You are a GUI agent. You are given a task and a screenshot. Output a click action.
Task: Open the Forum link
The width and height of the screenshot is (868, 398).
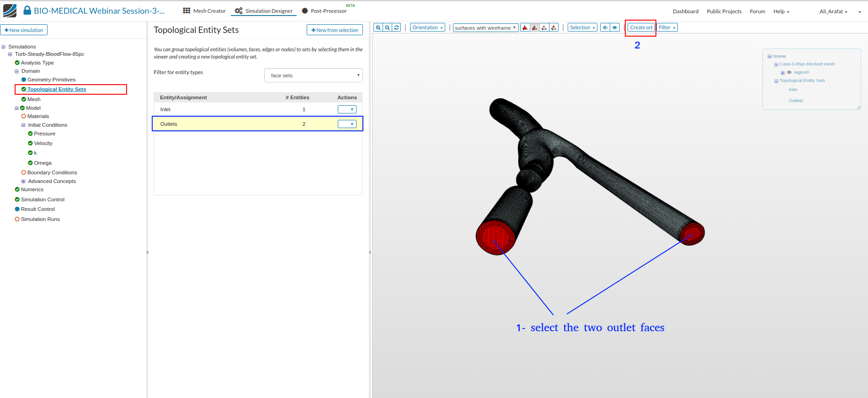(x=757, y=11)
